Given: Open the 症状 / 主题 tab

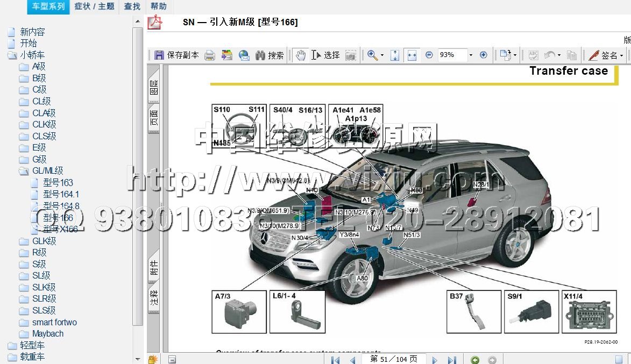Looking at the screenshot, I should click(x=94, y=6).
